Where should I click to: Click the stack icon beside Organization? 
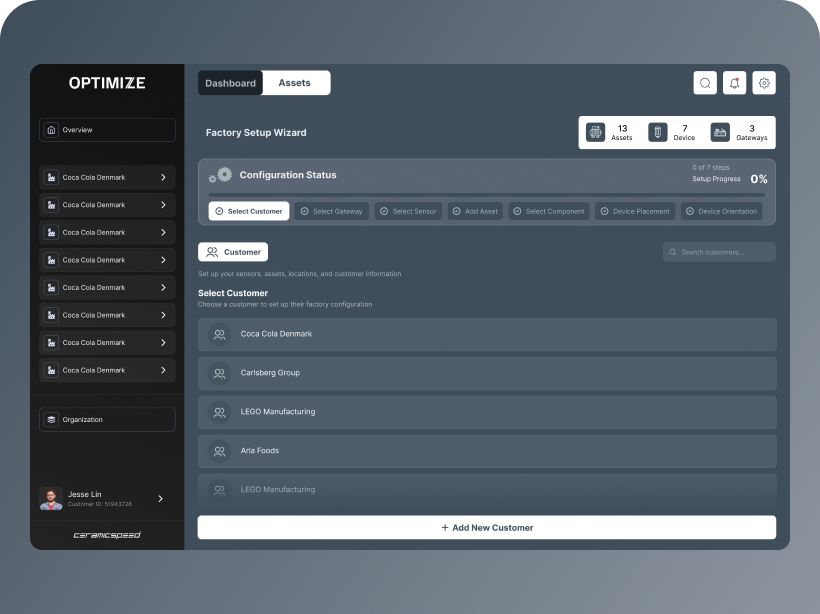(x=51, y=419)
